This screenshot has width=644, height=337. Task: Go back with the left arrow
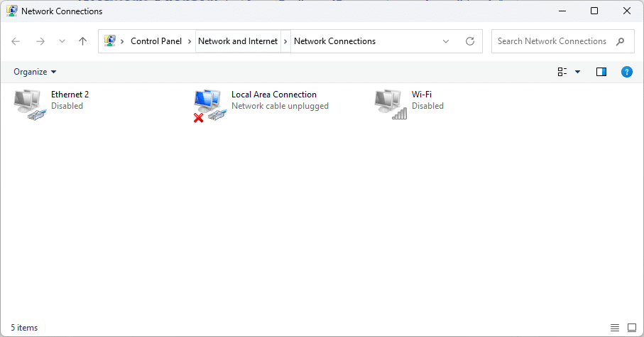[x=16, y=41]
